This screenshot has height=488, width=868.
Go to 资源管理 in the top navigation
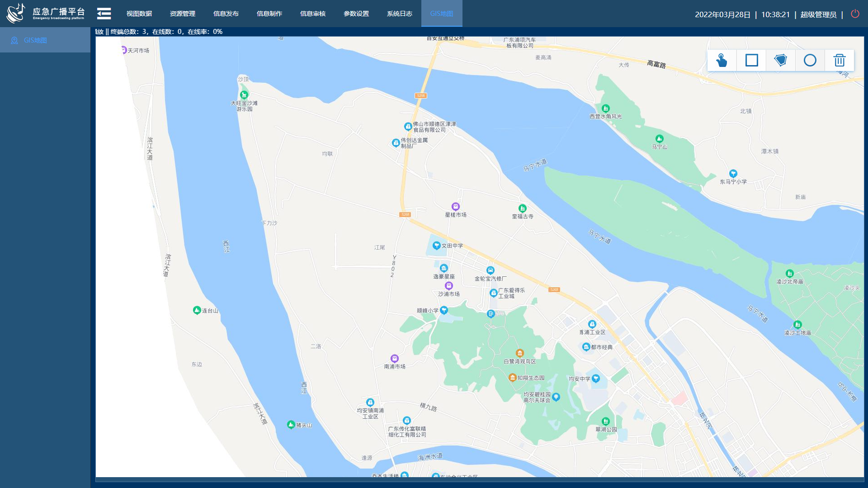click(182, 14)
